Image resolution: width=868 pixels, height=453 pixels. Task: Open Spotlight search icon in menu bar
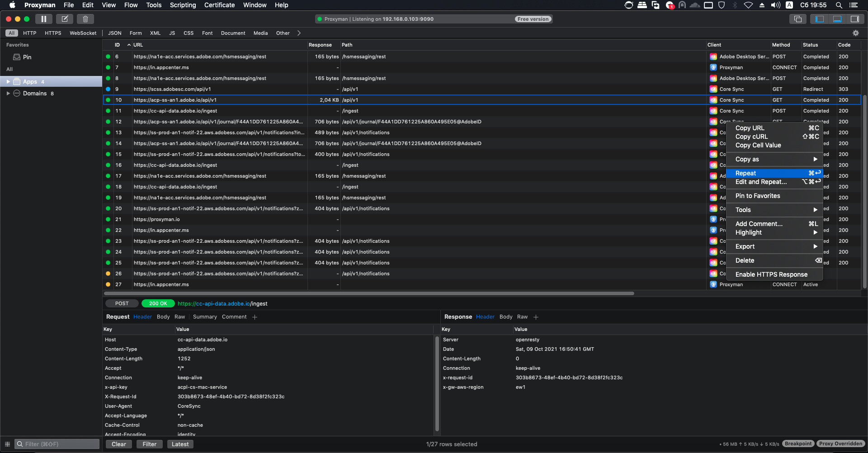click(x=839, y=5)
